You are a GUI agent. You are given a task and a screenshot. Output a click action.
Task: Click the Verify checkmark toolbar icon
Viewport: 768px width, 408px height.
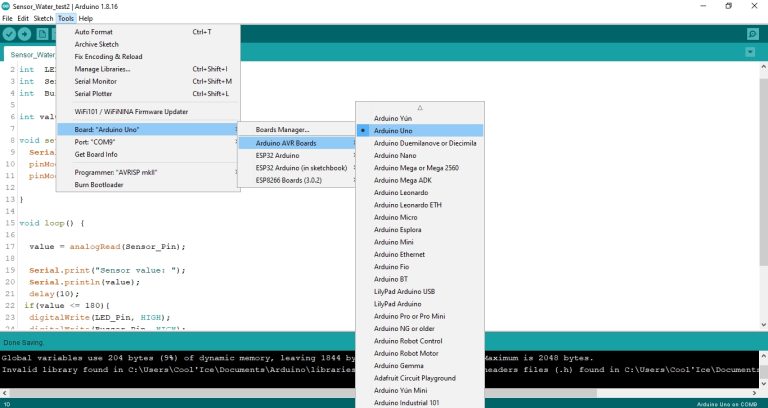coord(10,34)
